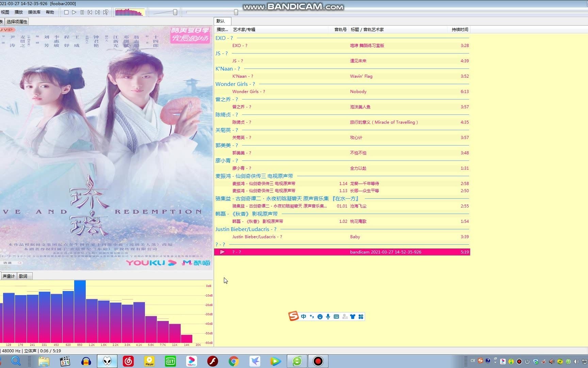The height and width of the screenshot is (368, 588).
Task: Select the Justin Bieber Baby track
Action: click(342, 237)
